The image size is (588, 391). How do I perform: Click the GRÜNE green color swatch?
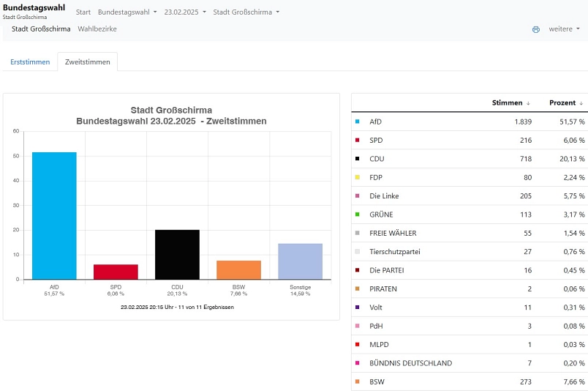[358, 215]
